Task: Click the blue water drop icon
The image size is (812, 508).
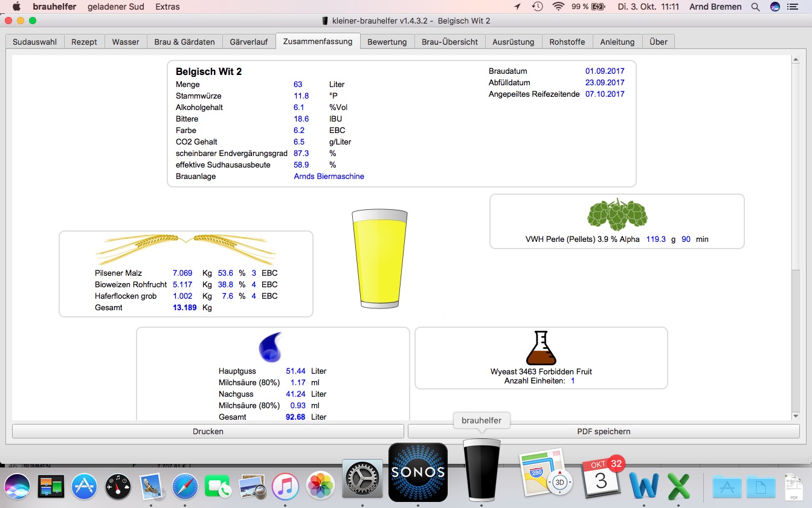Action: (270, 347)
